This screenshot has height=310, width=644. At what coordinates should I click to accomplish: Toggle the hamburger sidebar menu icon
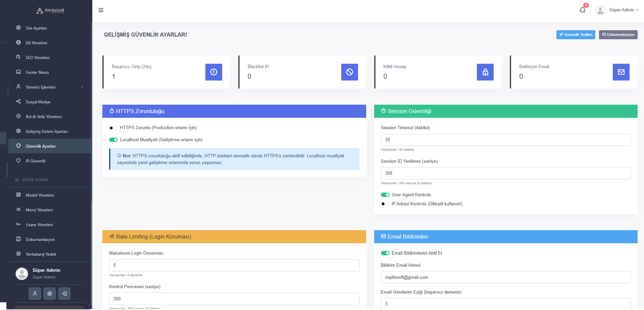point(101,10)
